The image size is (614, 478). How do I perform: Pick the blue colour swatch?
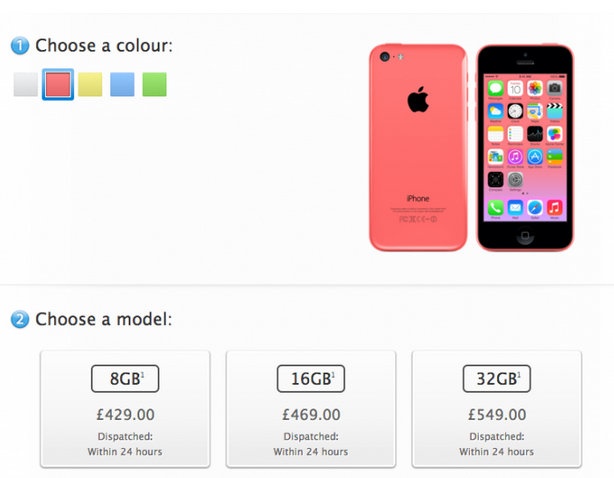tap(122, 84)
